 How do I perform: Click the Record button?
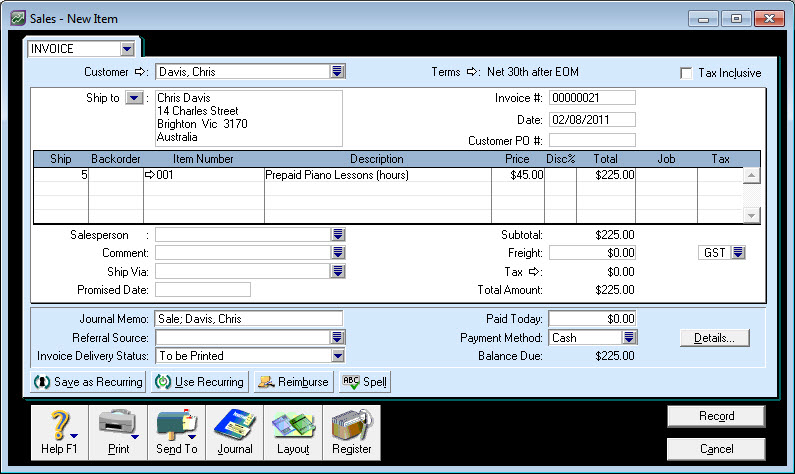716,416
